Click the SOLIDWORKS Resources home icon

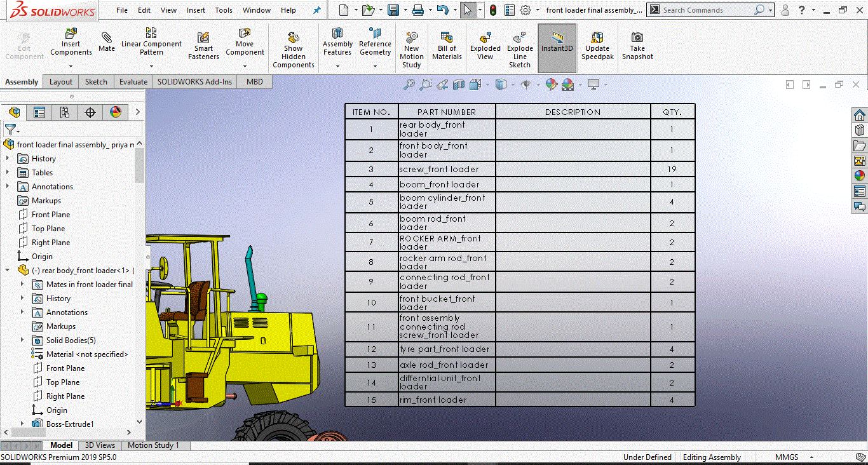tap(860, 115)
